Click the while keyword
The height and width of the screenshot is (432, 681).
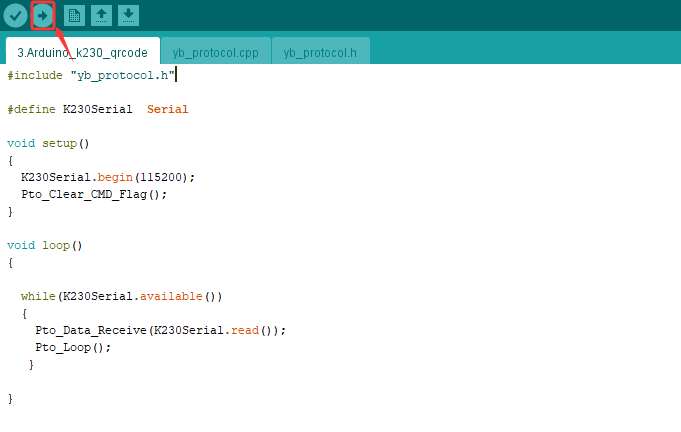click(x=38, y=296)
